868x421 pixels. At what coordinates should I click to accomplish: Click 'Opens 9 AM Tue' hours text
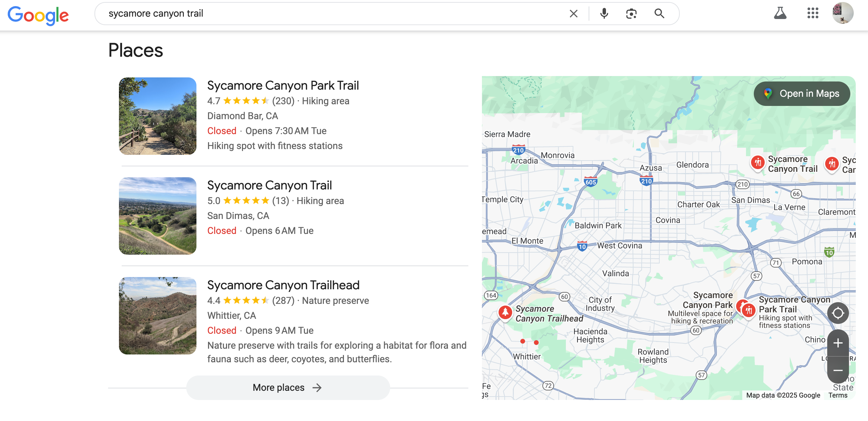pyautogui.click(x=279, y=331)
